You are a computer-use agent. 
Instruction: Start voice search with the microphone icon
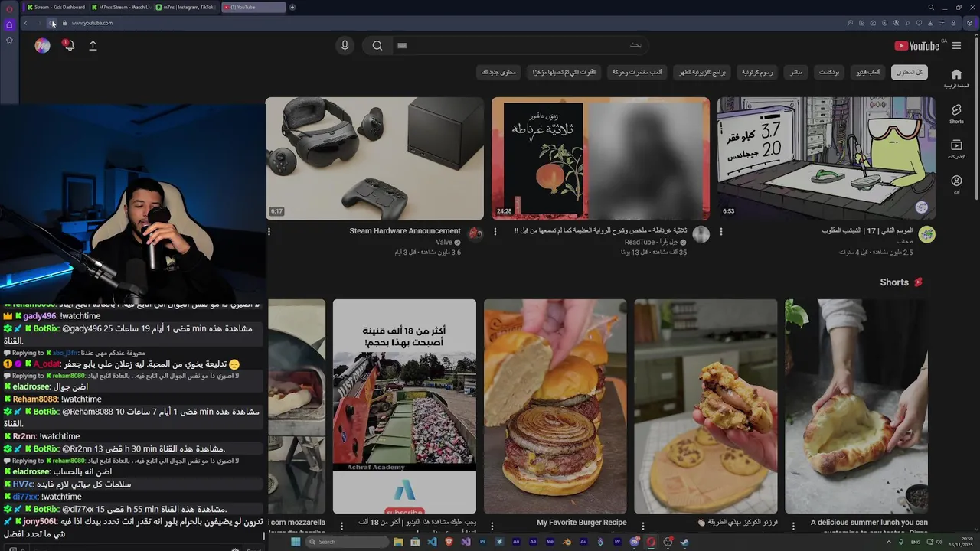tap(345, 46)
